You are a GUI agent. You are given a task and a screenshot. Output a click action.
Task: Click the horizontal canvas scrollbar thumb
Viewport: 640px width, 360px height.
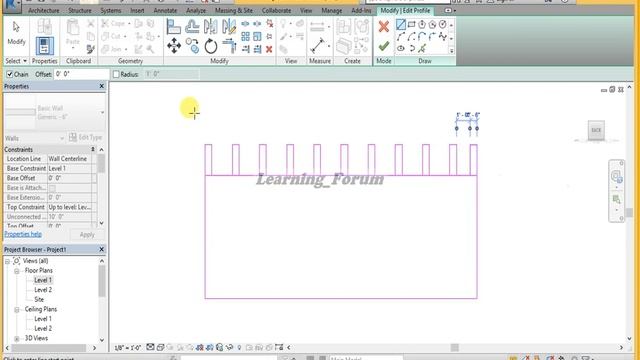coord(455,347)
